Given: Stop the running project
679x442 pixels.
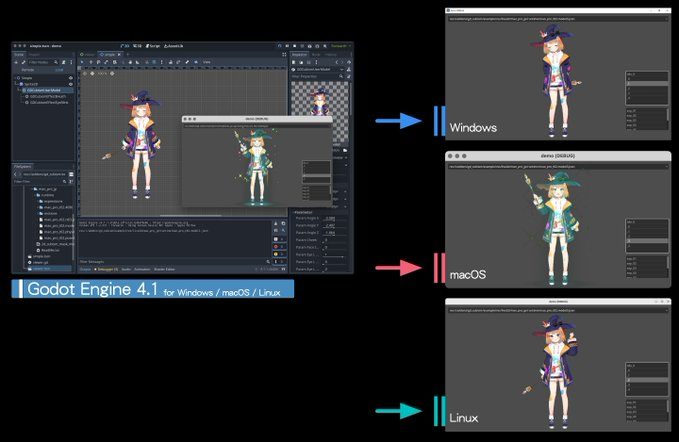Looking at the screenshot, I should click(x=294, y=46).
